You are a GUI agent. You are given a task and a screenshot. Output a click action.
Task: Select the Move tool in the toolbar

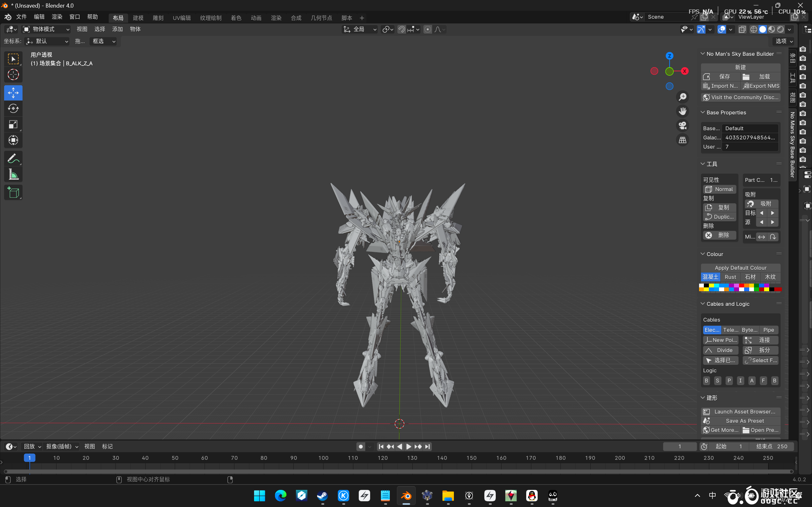click(x=13, y=93)
